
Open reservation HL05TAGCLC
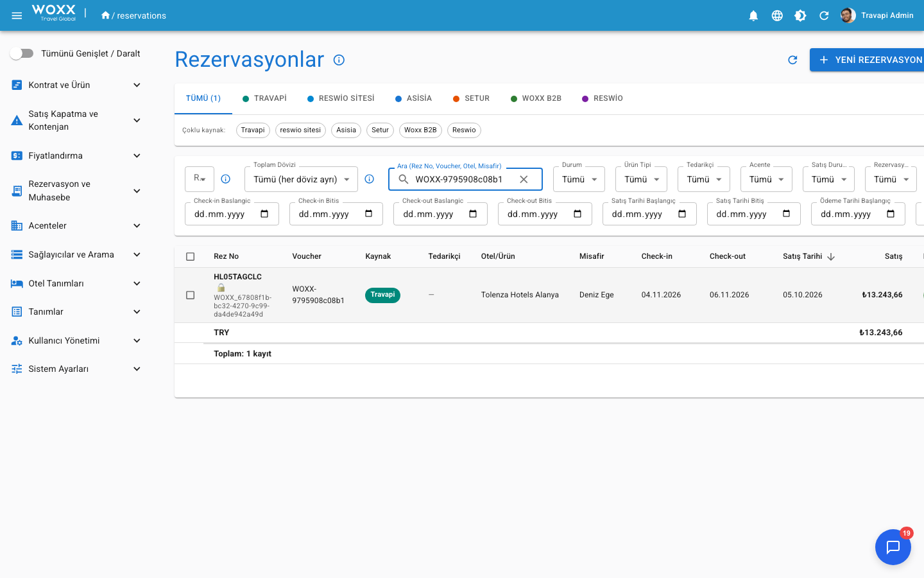point(237,277)
